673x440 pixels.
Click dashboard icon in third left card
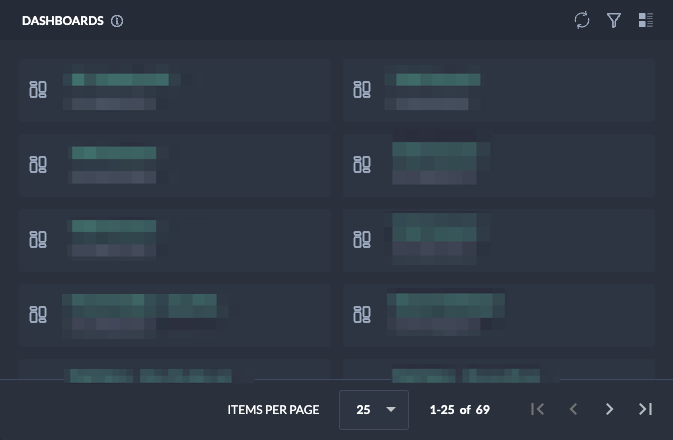(x=38, y=239)
